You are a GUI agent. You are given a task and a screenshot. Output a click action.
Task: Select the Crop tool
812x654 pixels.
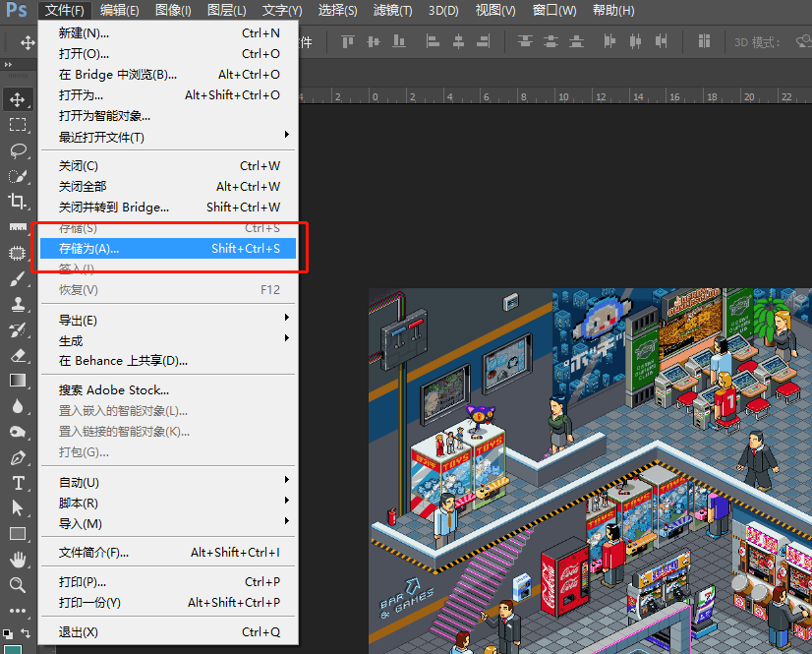[18, 202]
